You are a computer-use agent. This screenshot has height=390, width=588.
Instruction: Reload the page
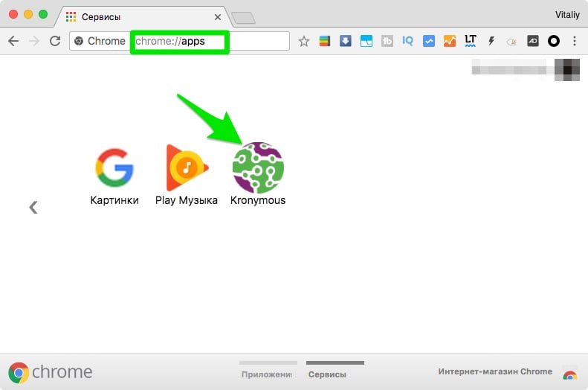point(54,42)
